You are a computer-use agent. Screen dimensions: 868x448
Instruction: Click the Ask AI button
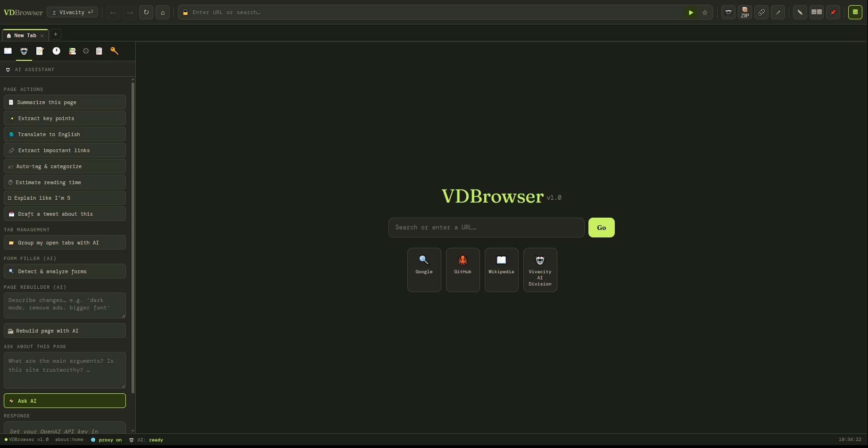65,401
